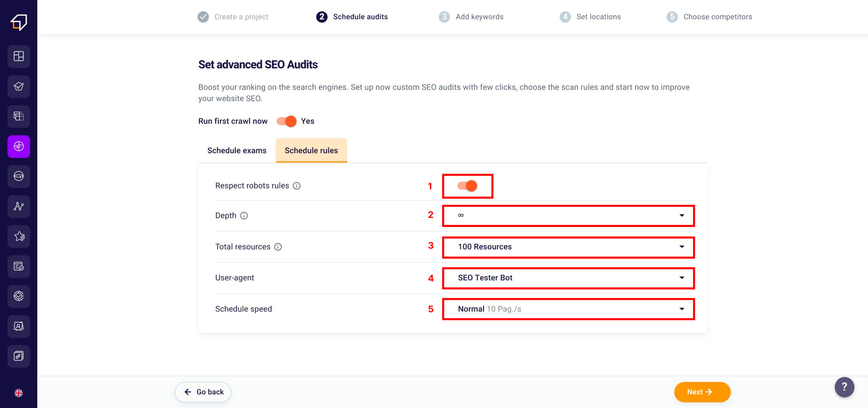Disable Respect robots rules toggle
The image size is (868, 408).
pos(467,186)
